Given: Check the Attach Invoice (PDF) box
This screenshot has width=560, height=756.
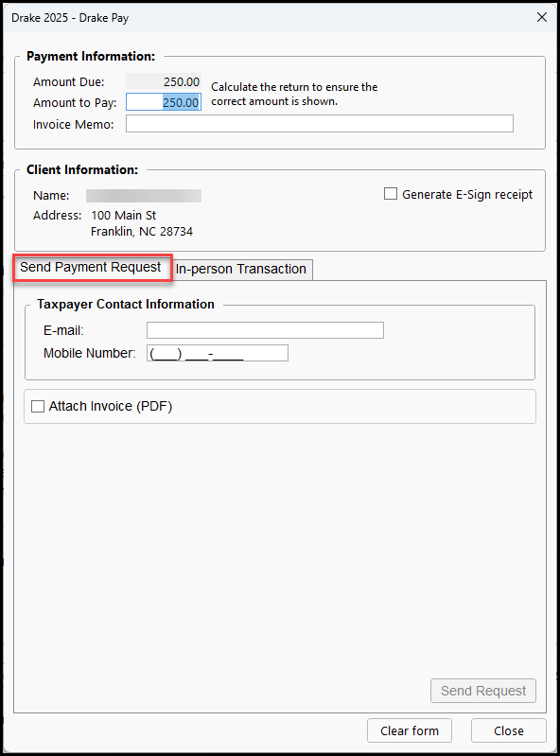Looking at the screenshot, I should (x=38, y=407).
